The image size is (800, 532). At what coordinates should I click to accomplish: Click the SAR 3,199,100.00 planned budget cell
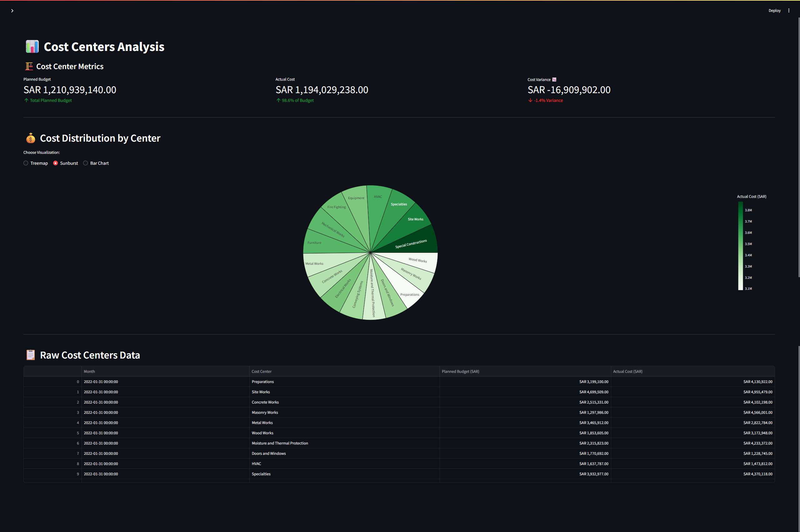[x=525, y=382]
